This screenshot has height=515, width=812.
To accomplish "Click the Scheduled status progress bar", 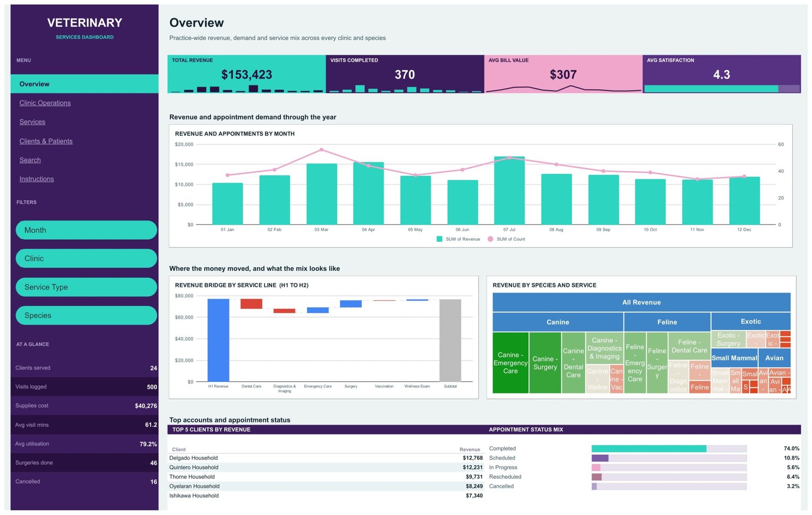I will pyautogui.click(x=669, y=458).
